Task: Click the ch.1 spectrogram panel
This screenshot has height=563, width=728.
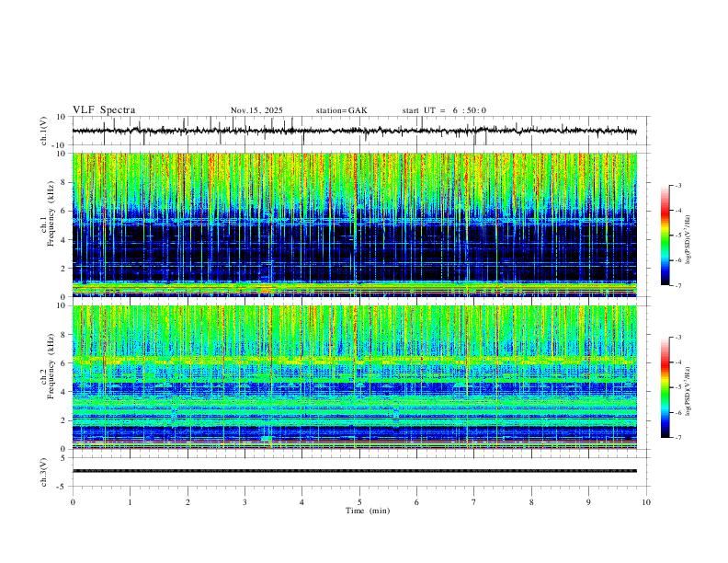Action: 354,224
